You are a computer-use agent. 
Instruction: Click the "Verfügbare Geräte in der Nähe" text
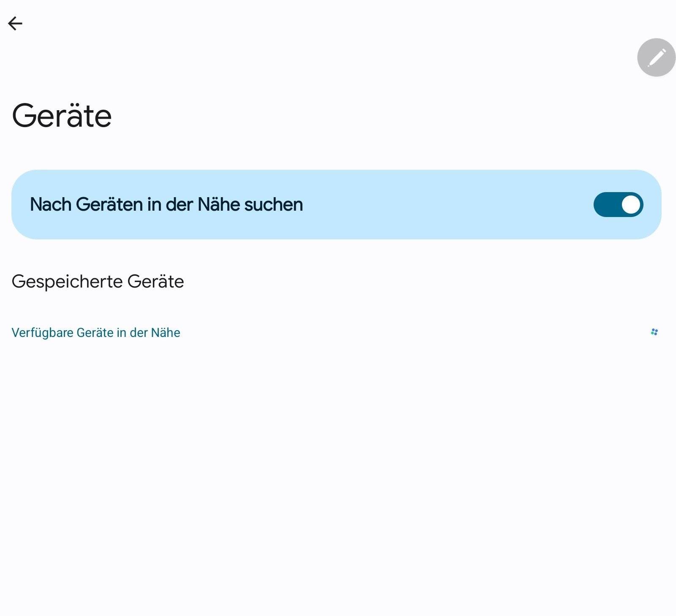(96, 333)
